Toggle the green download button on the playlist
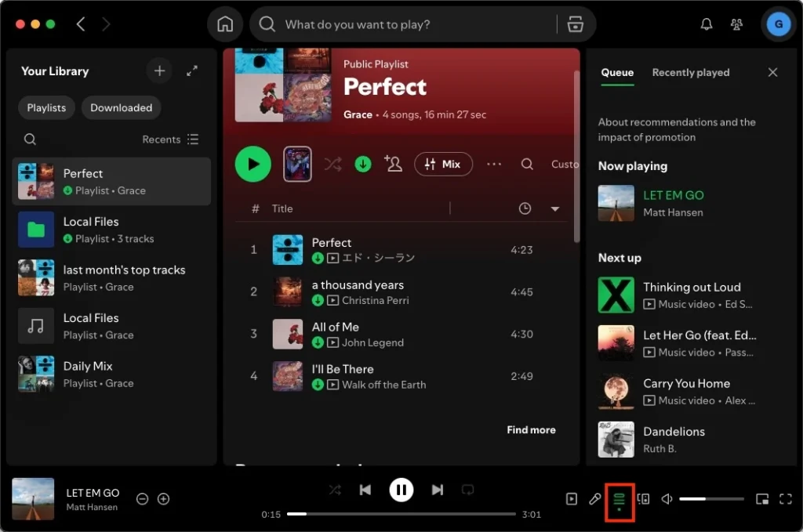 pyautogui.click(x=362, y=165)
